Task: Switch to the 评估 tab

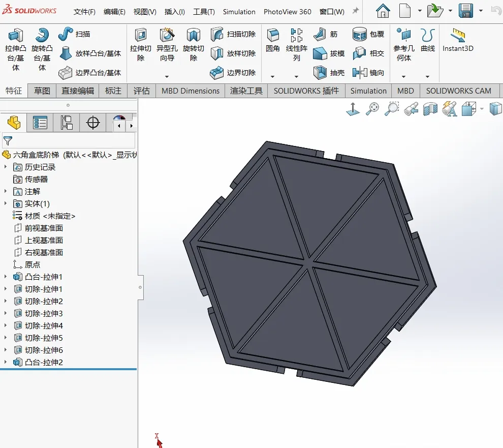Action: click(141, 91)
